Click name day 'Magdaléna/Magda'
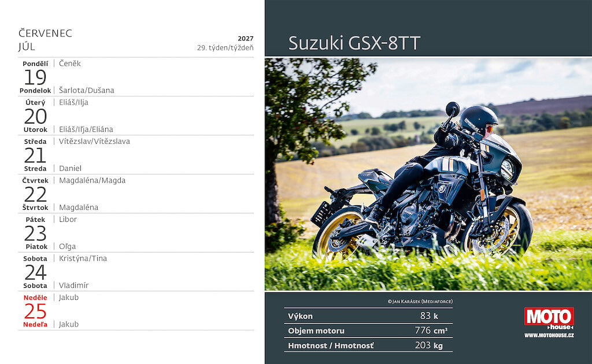 [x=92, y=180]
